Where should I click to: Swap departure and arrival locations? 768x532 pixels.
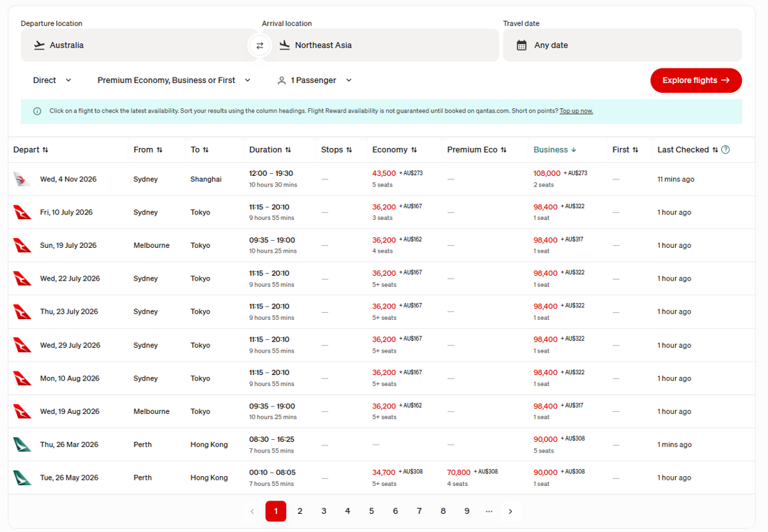(260, 45)
